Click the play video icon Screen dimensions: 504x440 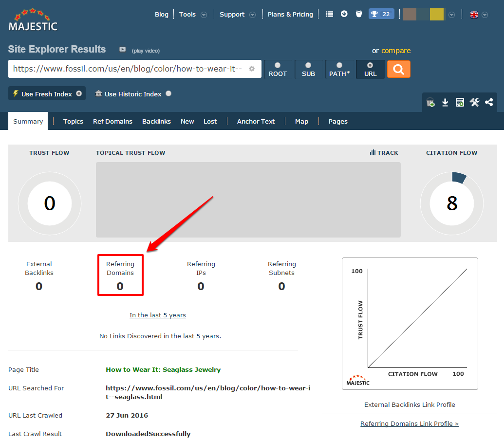pyautogui.click(x=122, y=50)
